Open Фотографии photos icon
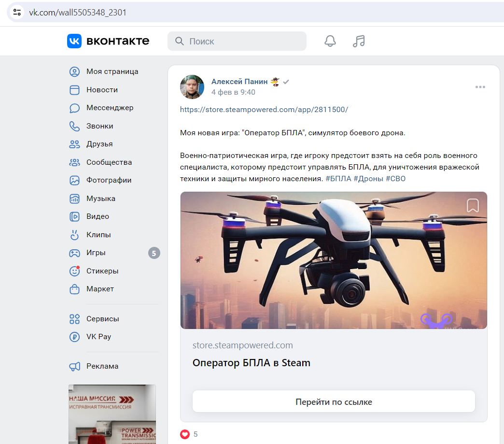This screenshot has height=444, width=504. point(74,180)
